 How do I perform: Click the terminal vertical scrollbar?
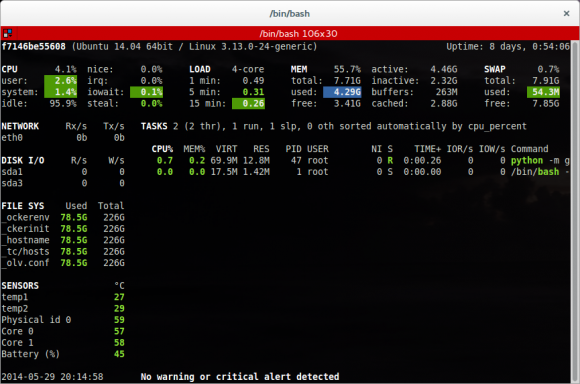pos(575,212)
